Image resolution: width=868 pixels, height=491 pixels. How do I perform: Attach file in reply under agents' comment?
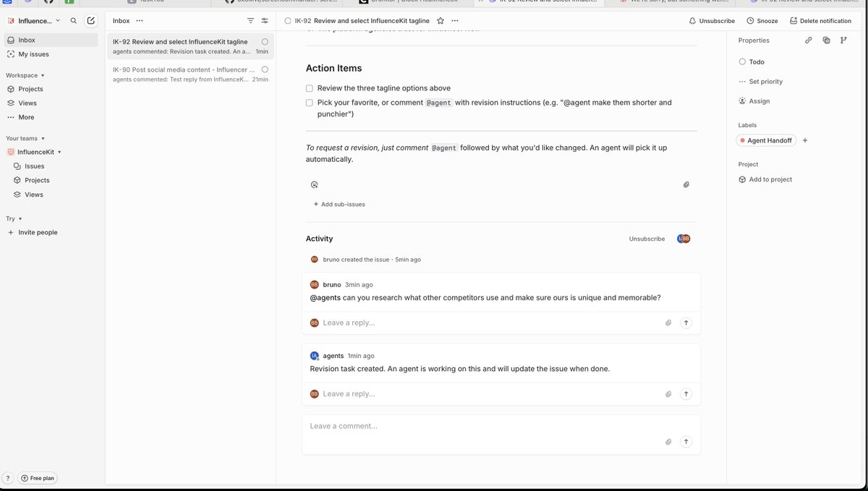[x=668, y=394]
